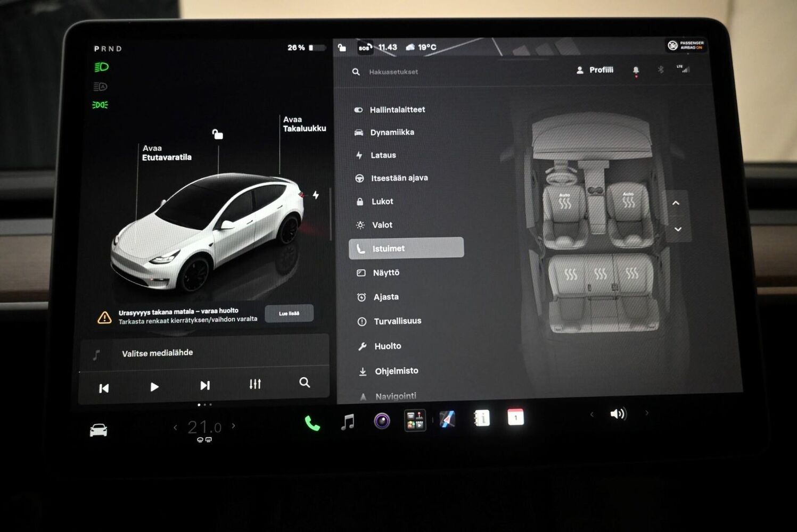
Task: Search media with the magnifier icon
Action: 305,382
